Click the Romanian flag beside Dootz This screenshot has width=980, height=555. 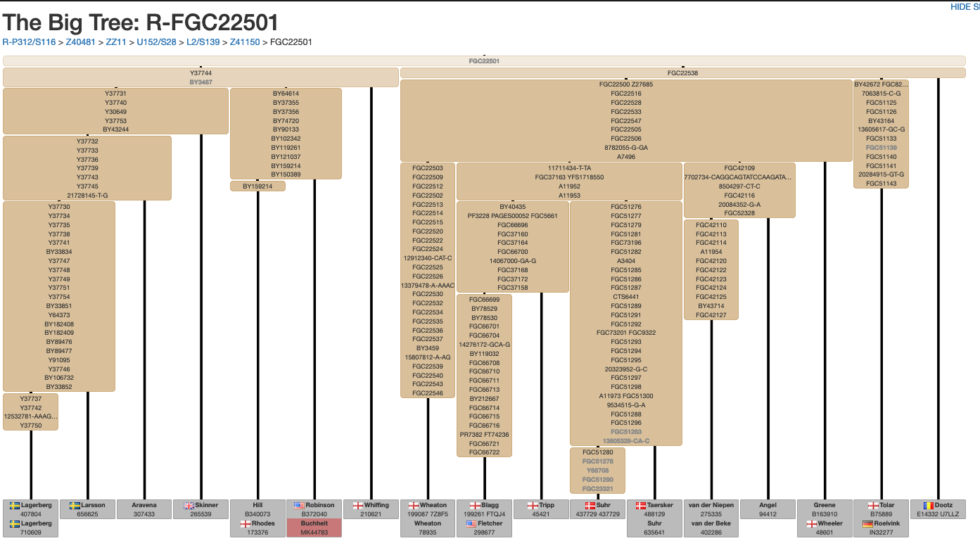click(x=928, y=505)
